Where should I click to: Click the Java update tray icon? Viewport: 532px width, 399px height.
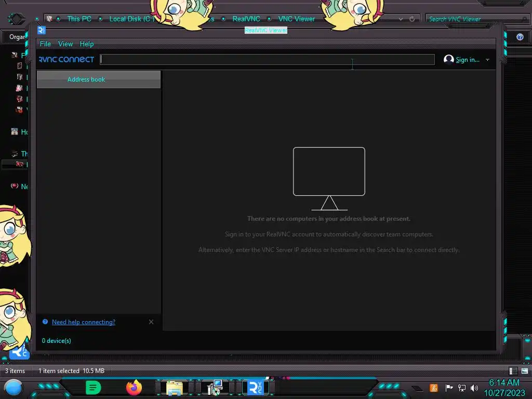(434, 388)
